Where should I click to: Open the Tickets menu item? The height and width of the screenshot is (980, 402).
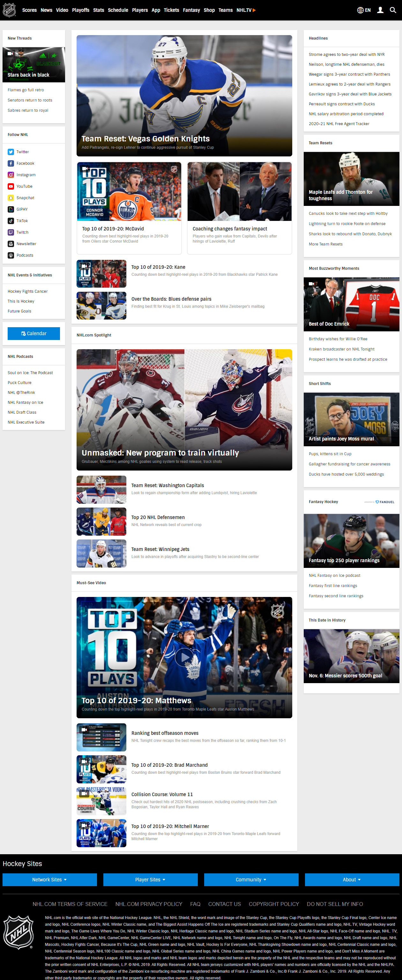coord(172,10)
